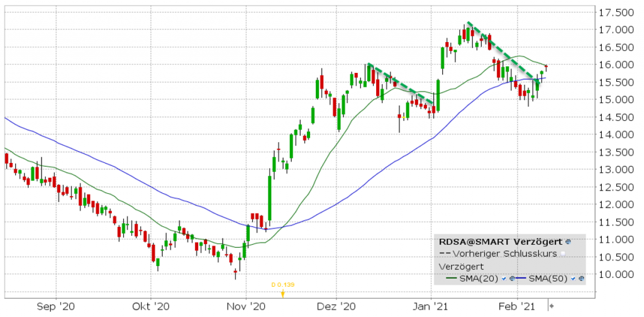Click the 11.500 price axis label
Viewport: 644px width, 317px height.
[x=616, y=222]
